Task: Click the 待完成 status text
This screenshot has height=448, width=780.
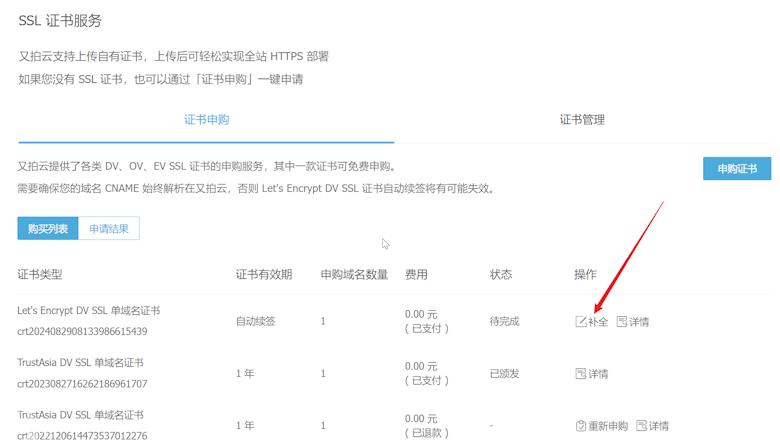Action: 504,321
